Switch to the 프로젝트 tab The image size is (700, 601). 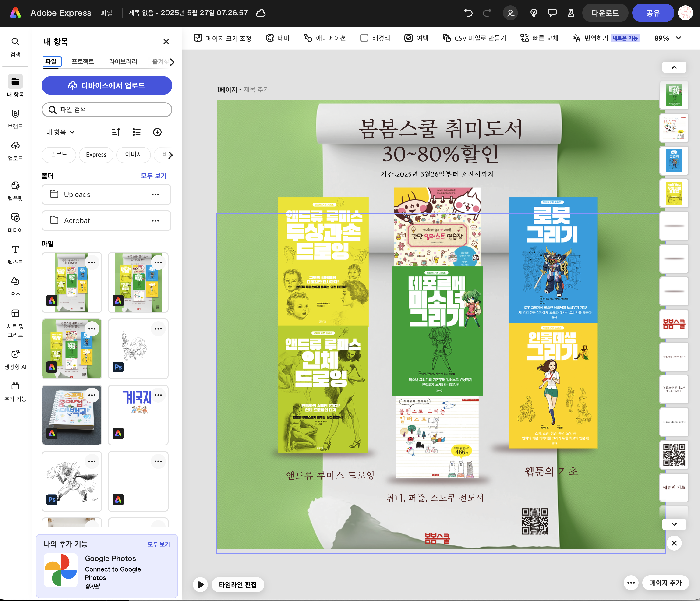82,61
